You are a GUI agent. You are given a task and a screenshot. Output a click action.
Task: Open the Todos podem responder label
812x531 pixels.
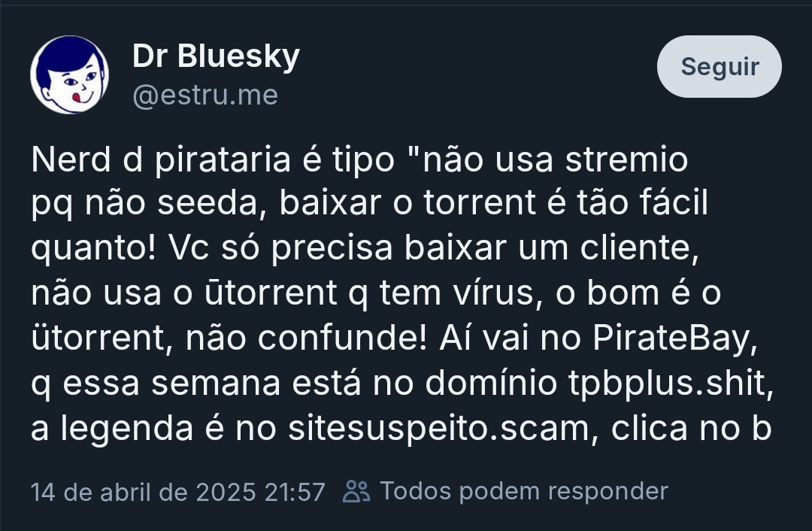pos(524,491)
